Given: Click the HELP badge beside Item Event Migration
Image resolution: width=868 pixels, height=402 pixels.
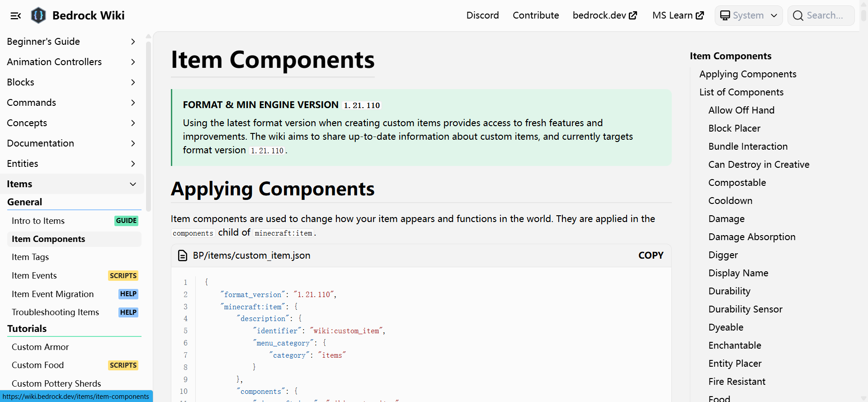Looking at the screenshot, I should 128,294.
